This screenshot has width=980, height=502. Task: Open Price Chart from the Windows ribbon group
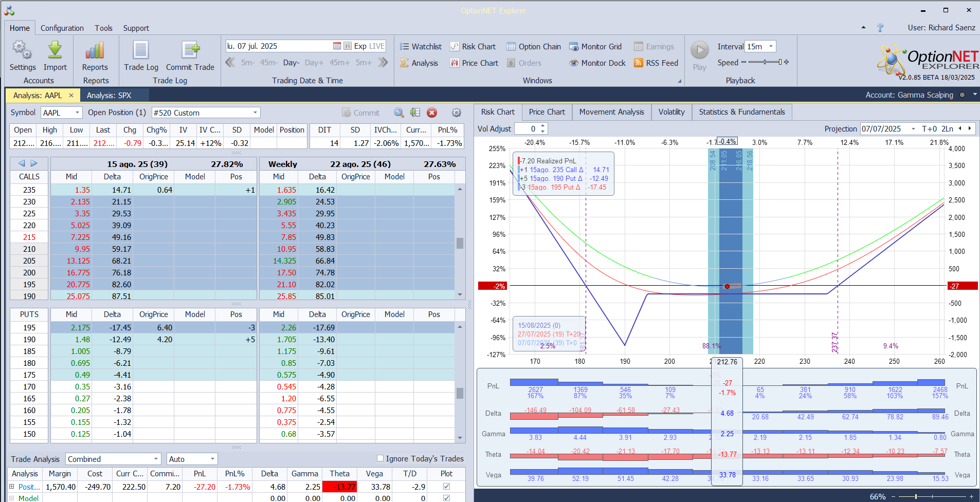(474, 63)
